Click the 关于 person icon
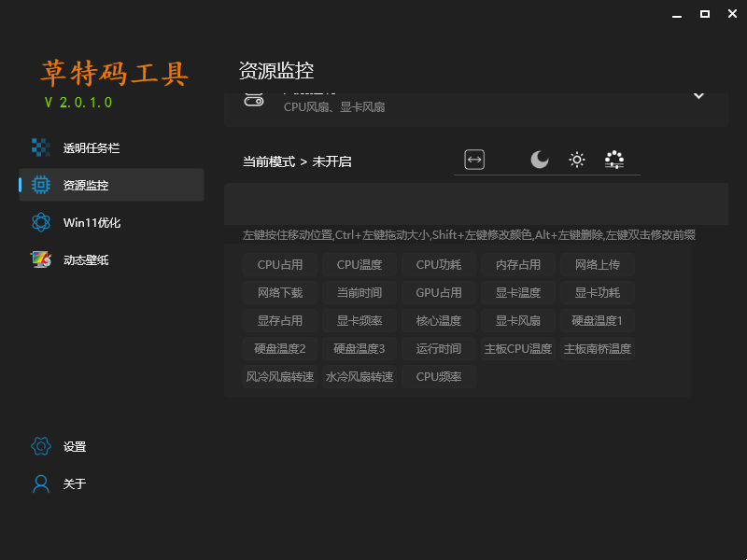This screenshot has height=560, width=747. [x=40, y=483]
